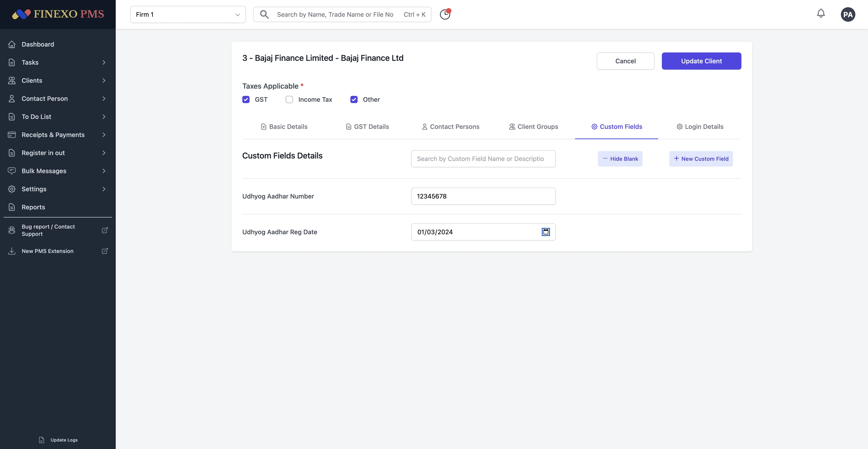Click the 'Bug report / Contact Support' text
Viewport: 868px width, 449px height.
48,230
